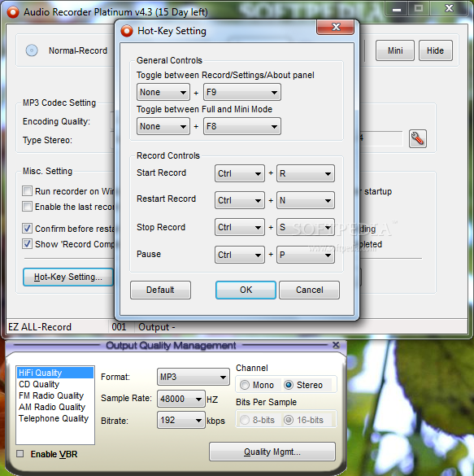Select the 16-bits option
Viewport: 474px width, 476px height.
[x=289, y=420]
